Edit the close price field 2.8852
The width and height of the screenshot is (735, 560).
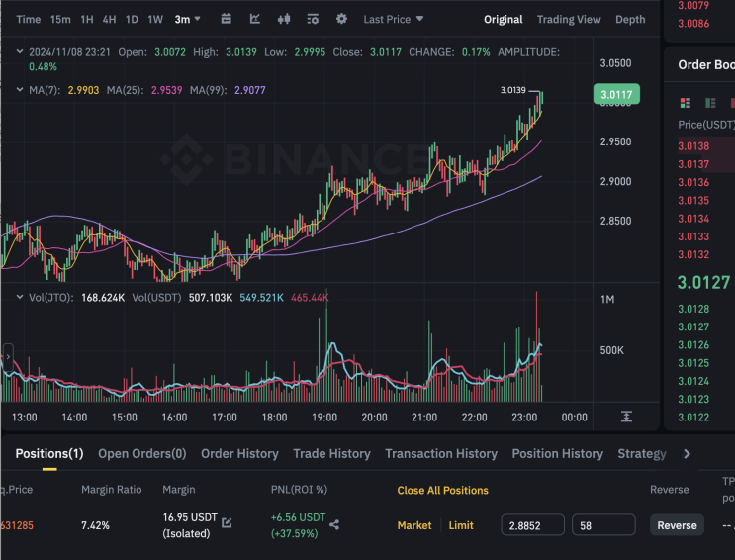pyautogui.click(x=532, y=525)
